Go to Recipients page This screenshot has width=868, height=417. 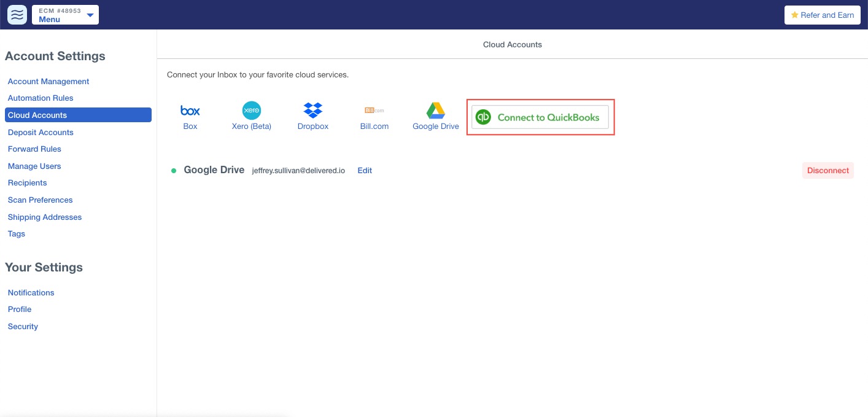27,182
